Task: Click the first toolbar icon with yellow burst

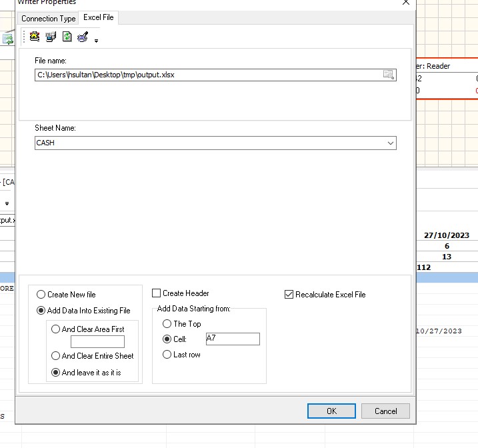Action: [x=35, y=37]
